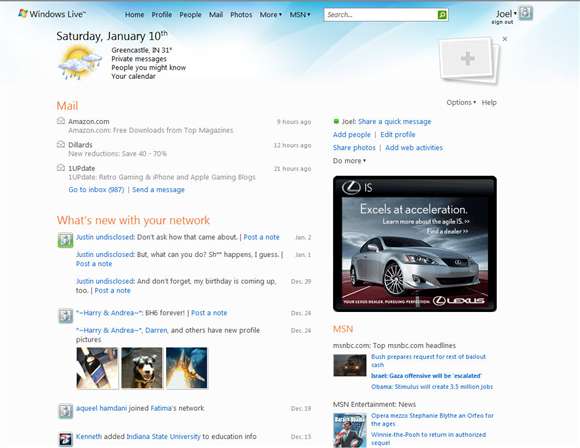
Task: Open aqueel hamdani's profile link
Action: click(101, 408)
